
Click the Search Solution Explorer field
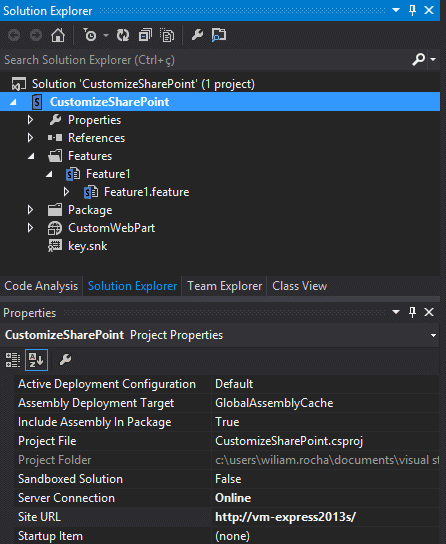205,60
